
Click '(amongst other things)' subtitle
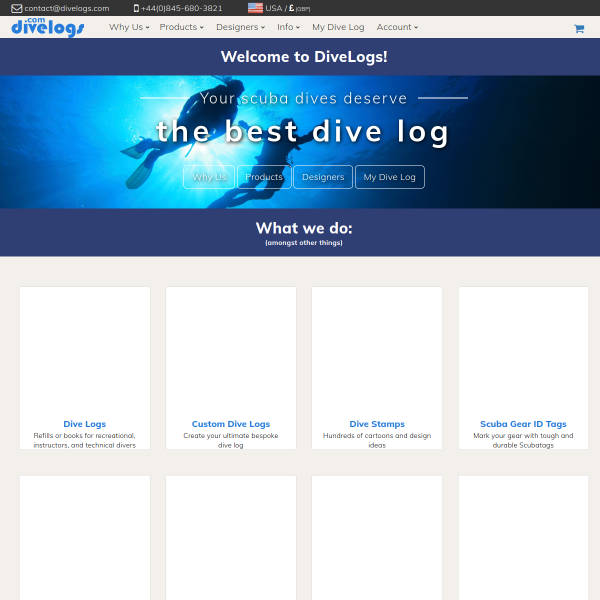point(304,243)
